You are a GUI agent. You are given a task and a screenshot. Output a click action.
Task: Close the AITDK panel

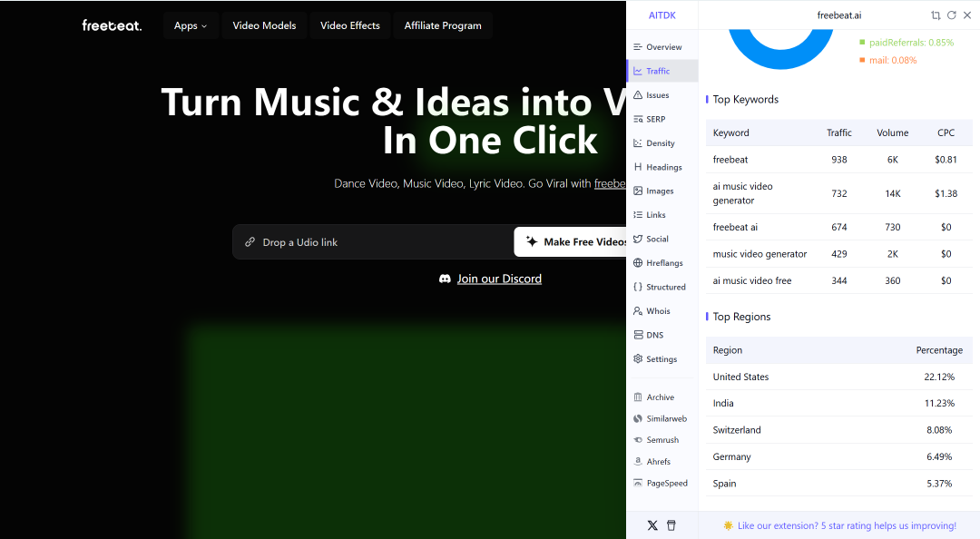click(x=967, y=15)
